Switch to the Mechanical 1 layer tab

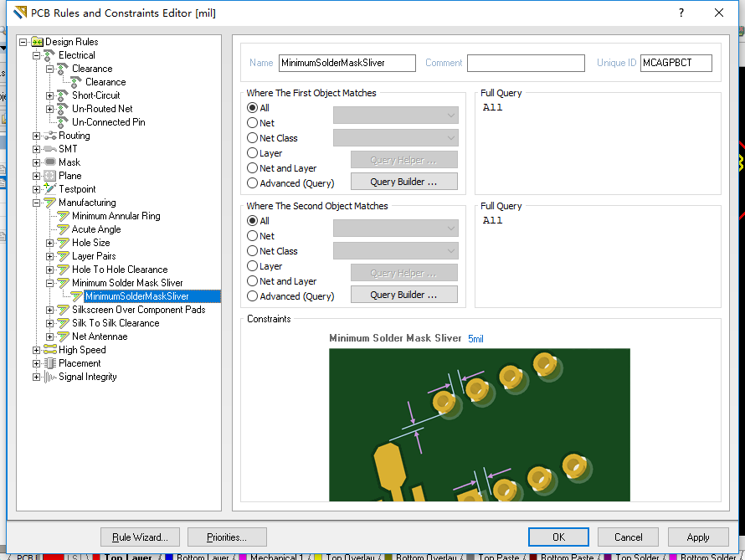pos(276,557)
